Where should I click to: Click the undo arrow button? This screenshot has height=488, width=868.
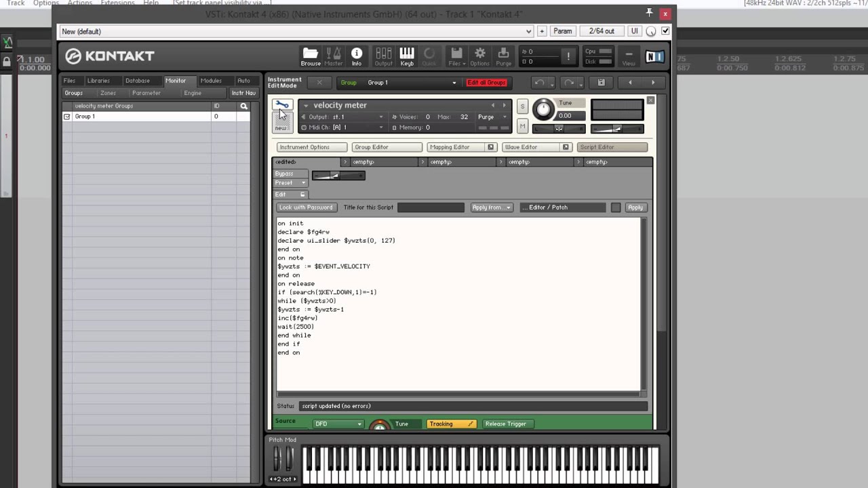tap(539, 83)
